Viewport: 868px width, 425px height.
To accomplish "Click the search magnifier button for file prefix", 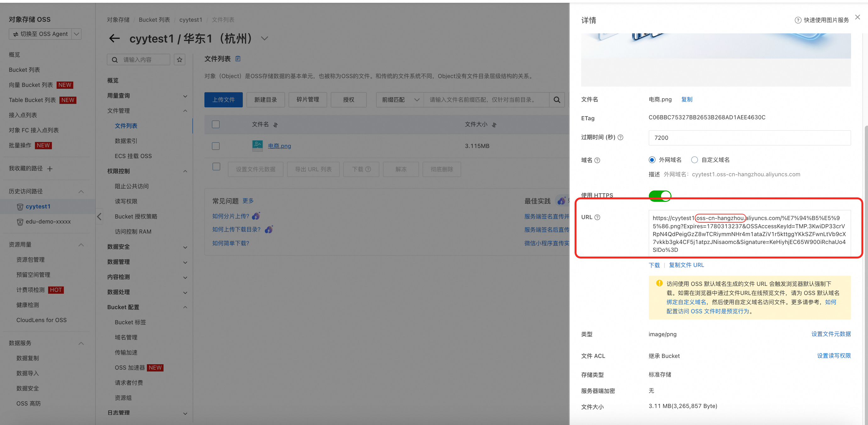I will (x=557, y=100).
